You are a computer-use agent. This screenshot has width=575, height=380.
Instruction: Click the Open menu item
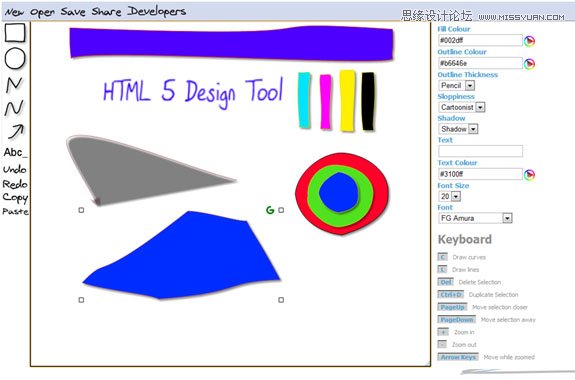pos(42,12)
